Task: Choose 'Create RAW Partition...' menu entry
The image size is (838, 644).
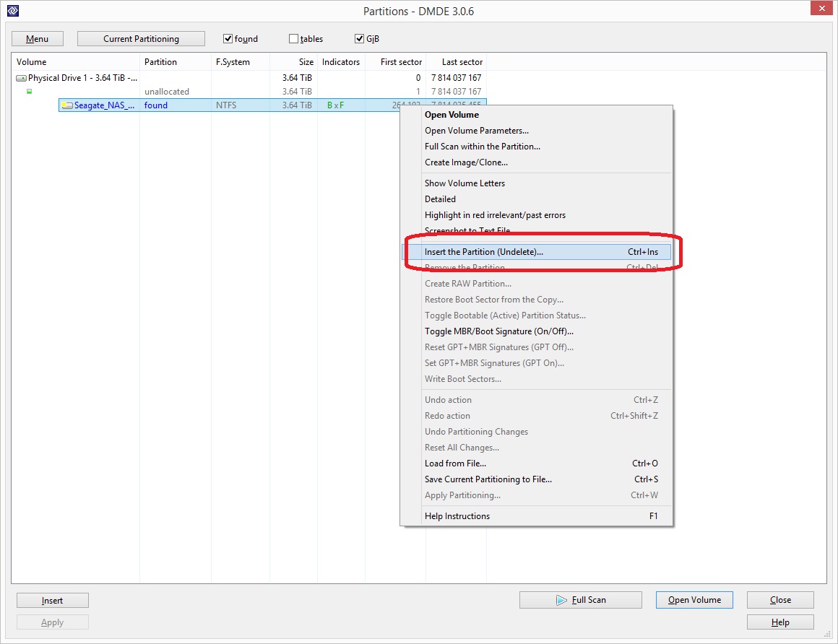Action: coord(537,284)
